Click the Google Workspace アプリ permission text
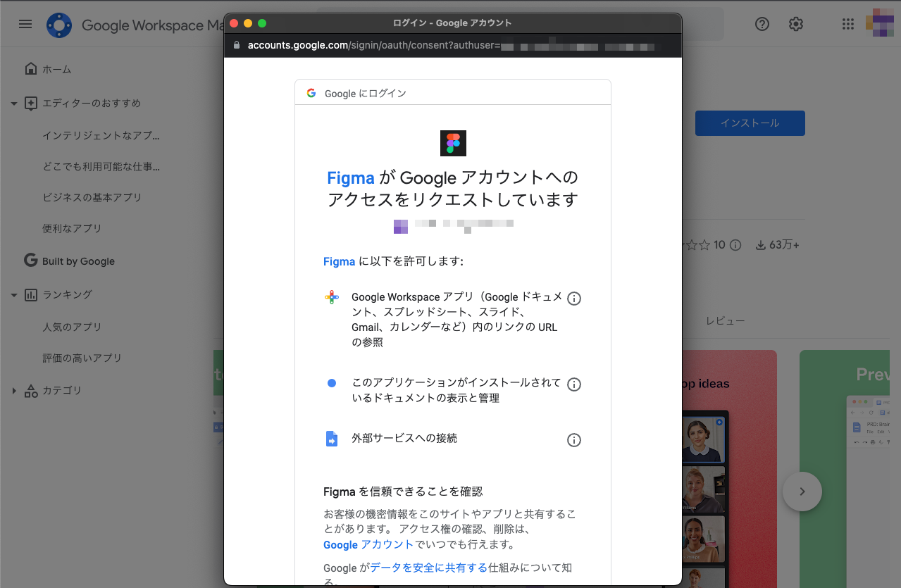 (456, 320)
